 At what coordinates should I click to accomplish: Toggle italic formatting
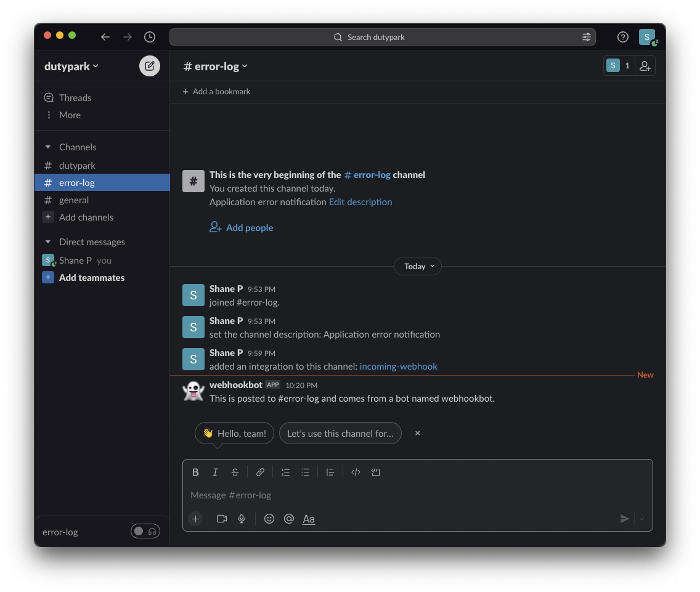click(215, 472)
